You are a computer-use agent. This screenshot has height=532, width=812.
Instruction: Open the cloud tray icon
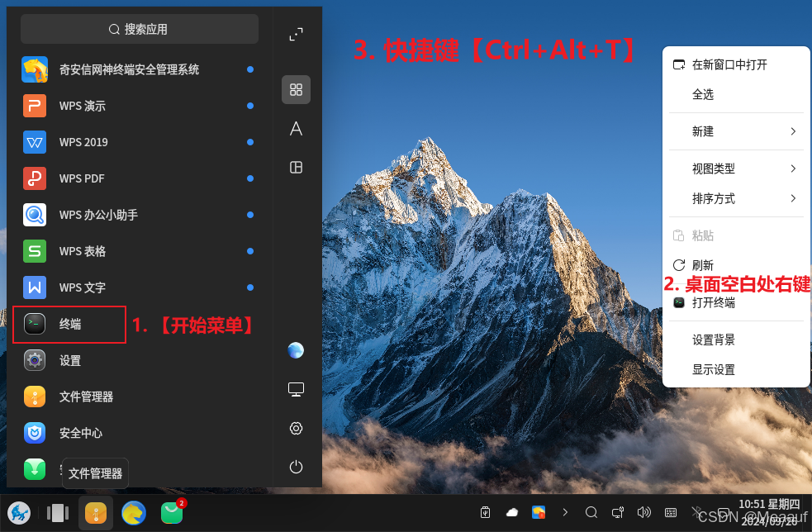coord(512,512)
